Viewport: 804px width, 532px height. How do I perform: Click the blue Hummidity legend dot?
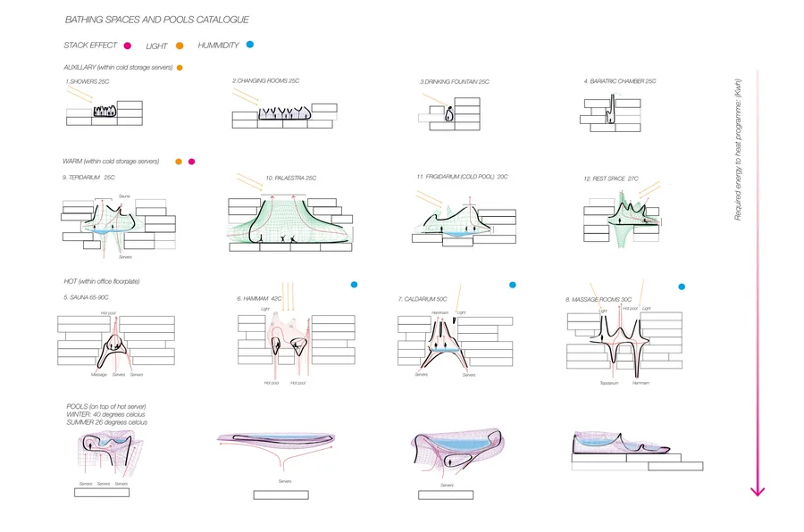(x=250, y=45)
